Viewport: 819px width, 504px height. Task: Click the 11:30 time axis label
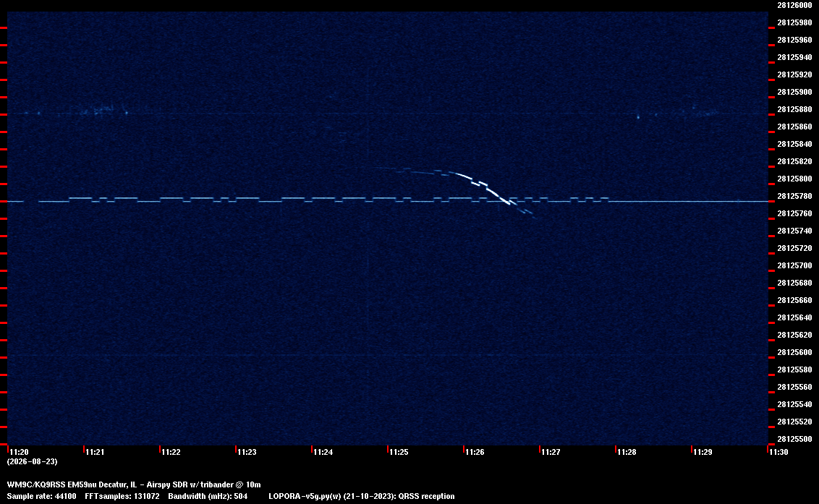(778, 452)
